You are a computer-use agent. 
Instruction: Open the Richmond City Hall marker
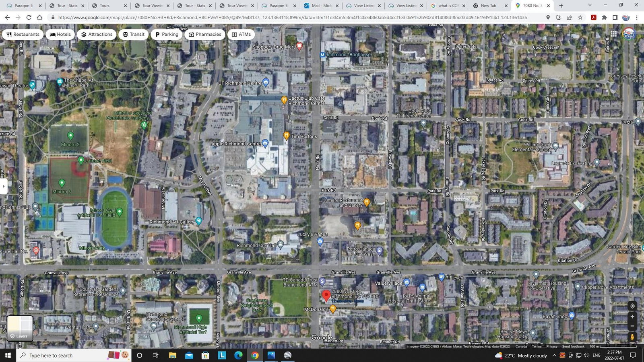(x=281, y=244)
